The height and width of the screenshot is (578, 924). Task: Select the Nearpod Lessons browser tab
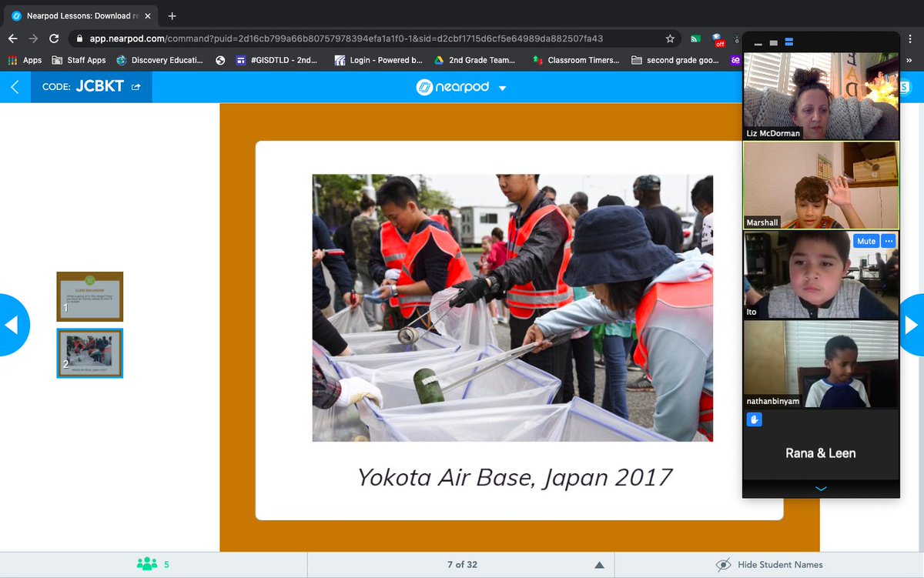pyautogui.click(x=81, y=15)
